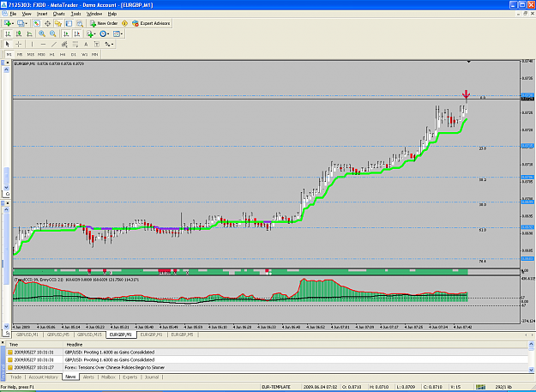536x392 pixels.
Task: Open the Tensions Over Chinese Policies news
Action: [268, 367]
